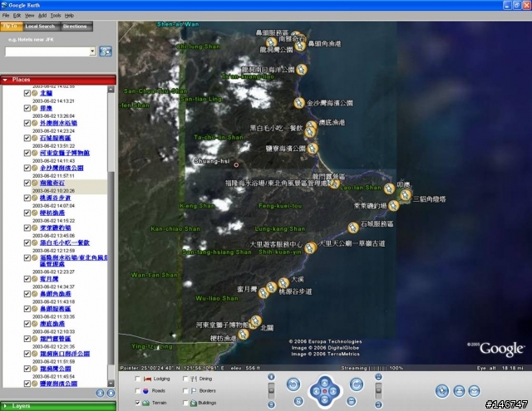The width and height of the screenshot is (532, 411).
Task: Open the 鹽寮海濱公園 link in Places list
Action: [x=59, y=384]
